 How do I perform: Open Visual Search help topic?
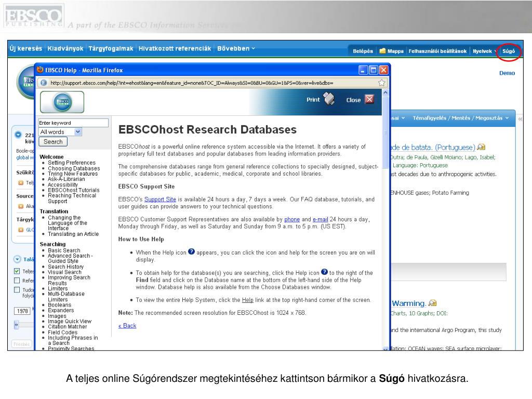pos(64,272)
